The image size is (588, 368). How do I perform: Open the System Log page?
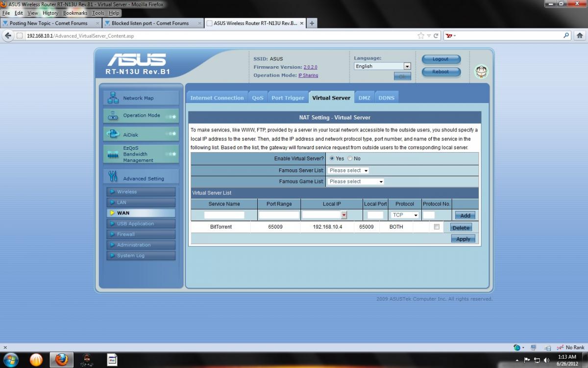point(141,256)
